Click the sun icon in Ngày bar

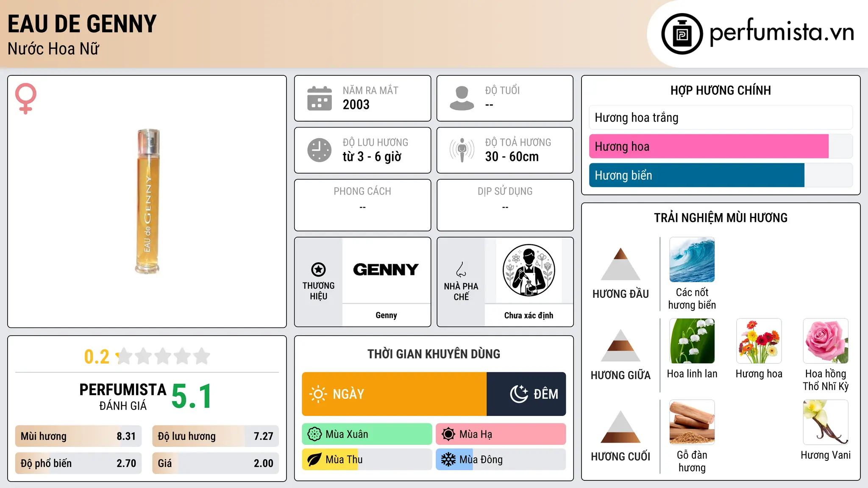tap(318, 394)
